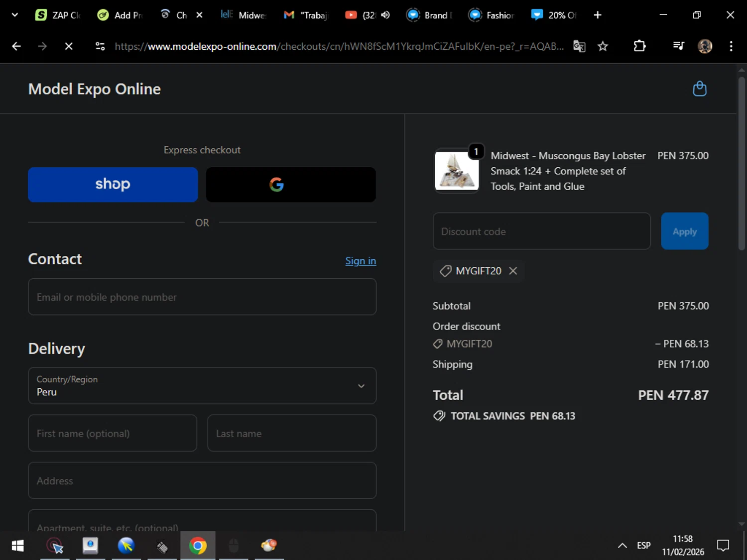Open the notification center icon
This screenshot has width=747, height=560.
[723, 546]
